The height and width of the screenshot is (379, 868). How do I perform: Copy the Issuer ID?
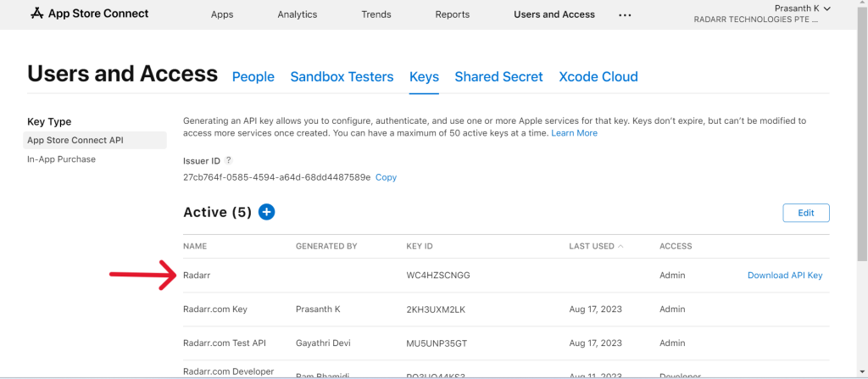[x=386, y=178]
